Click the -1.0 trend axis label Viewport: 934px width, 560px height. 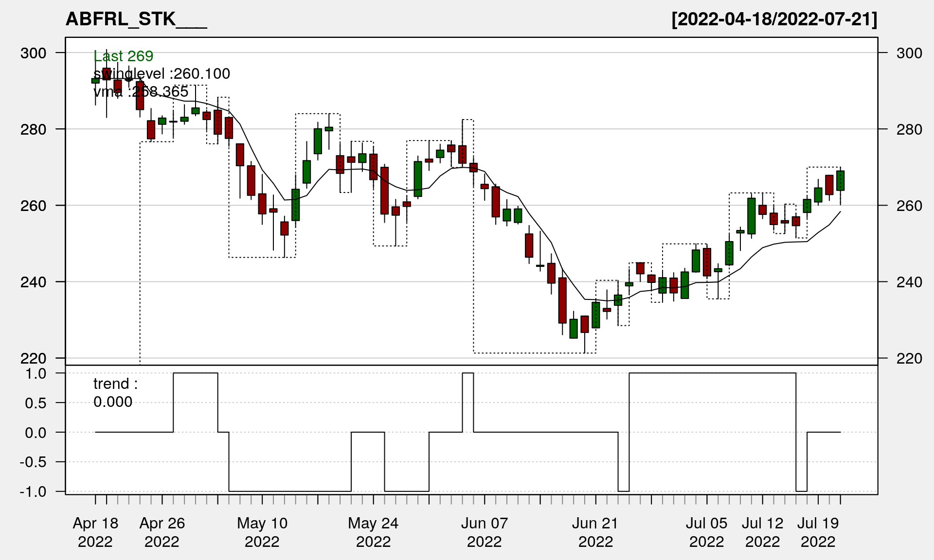(33, 491)
